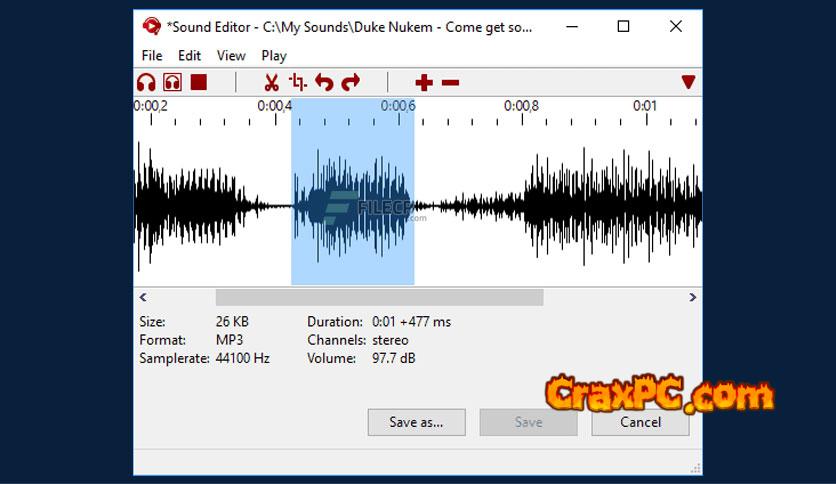Open the Play menu
Screen dimensions: 836x484
[x=274, y=55]
